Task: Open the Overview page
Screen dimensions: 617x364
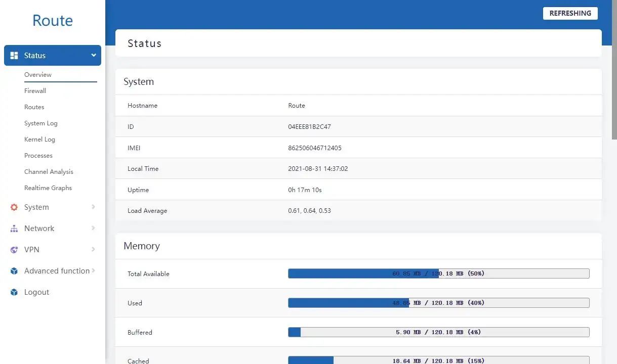Action: tap(38, 75)
